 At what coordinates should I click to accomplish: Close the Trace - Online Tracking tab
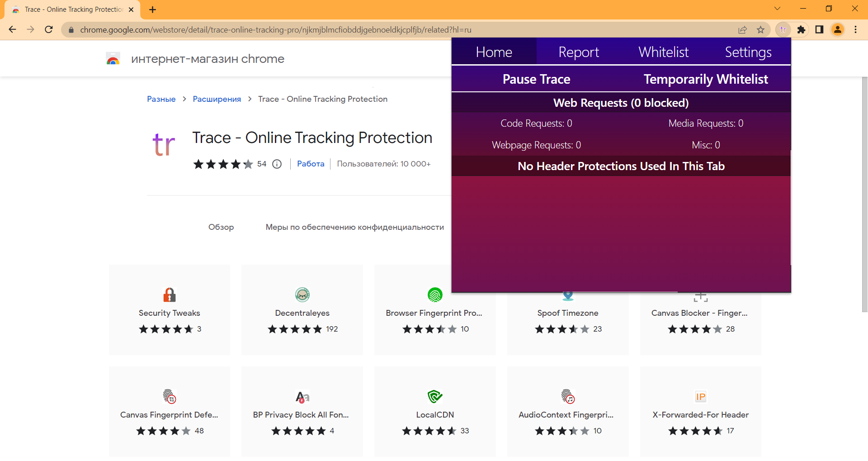[x=131, y=10]
